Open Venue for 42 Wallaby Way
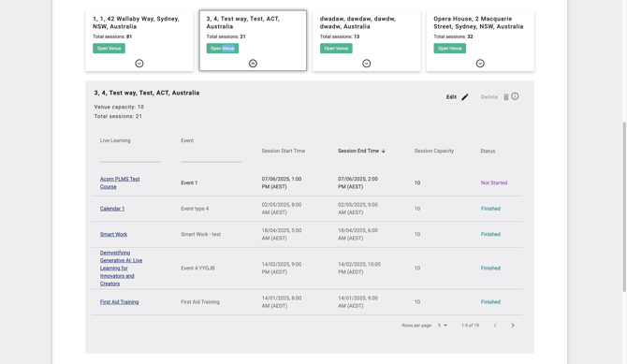Image resolution: width=627 pixels, height=364 pixels. coord(109,49)
